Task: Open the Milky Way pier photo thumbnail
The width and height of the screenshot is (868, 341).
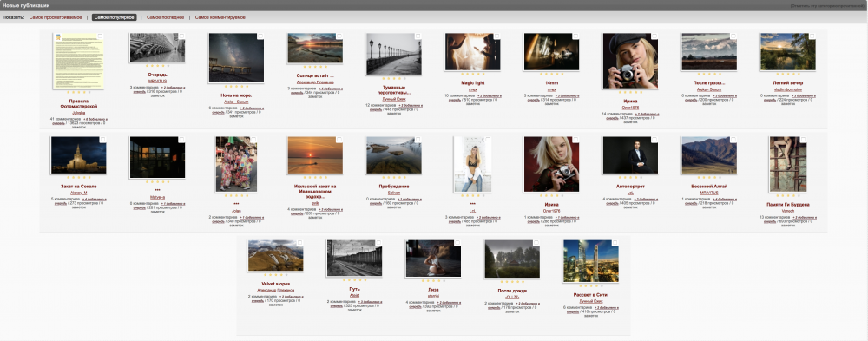Action: [236, 57]
